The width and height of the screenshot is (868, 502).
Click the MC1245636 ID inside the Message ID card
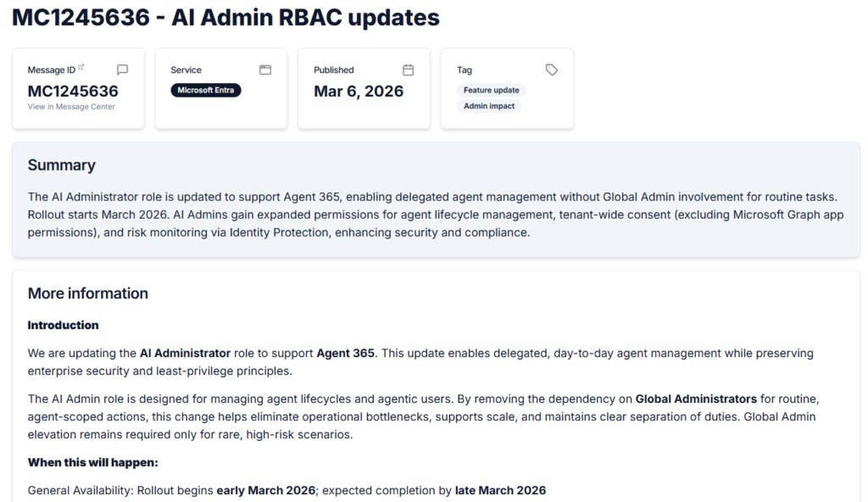click(73, 91)
